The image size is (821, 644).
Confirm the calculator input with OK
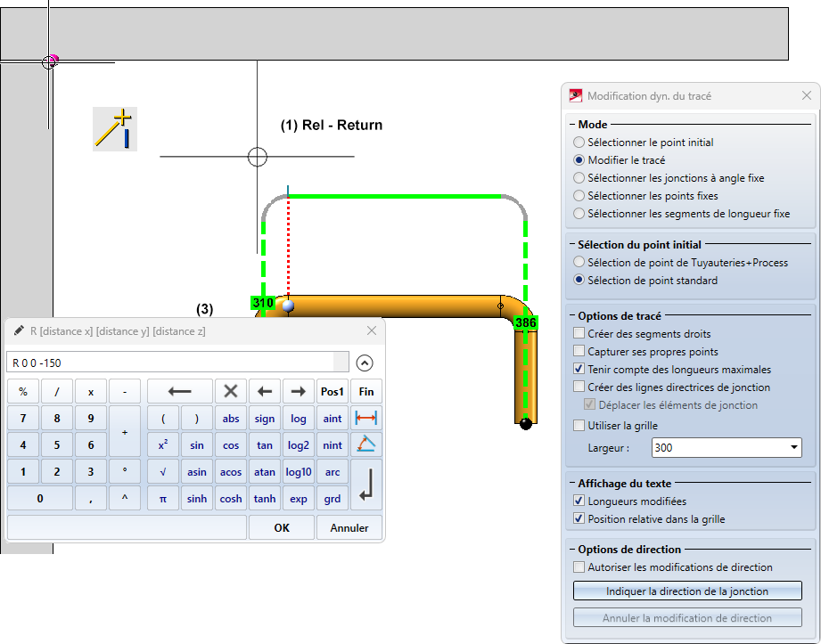282,527
